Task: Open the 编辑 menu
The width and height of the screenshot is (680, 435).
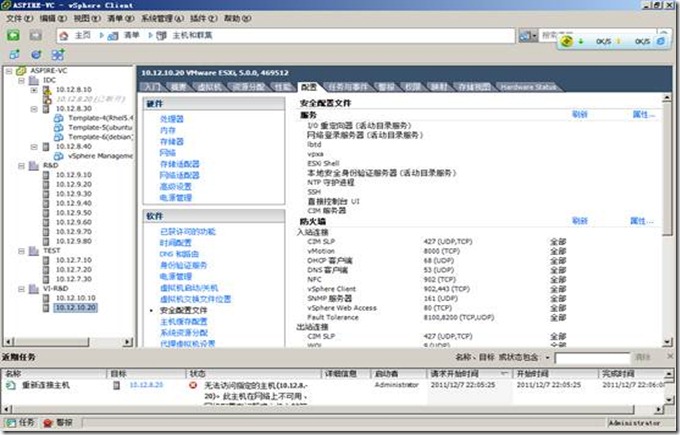Action: tap(53, 19)
